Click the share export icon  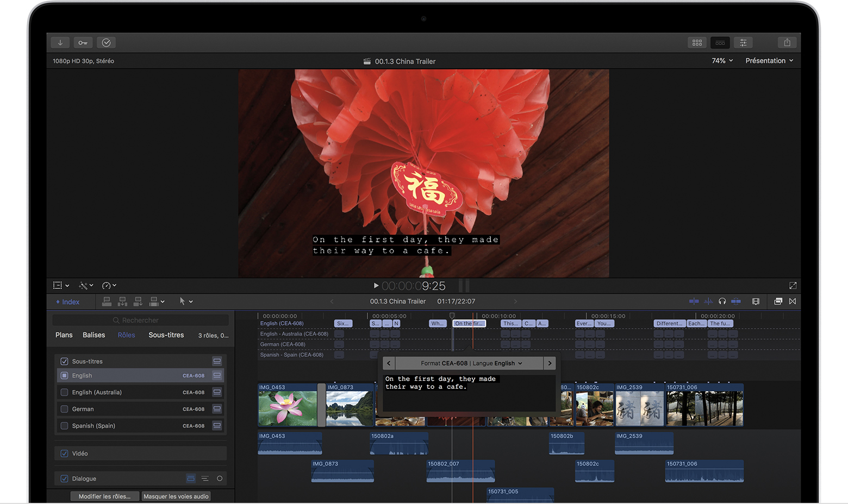click(787, 42)
